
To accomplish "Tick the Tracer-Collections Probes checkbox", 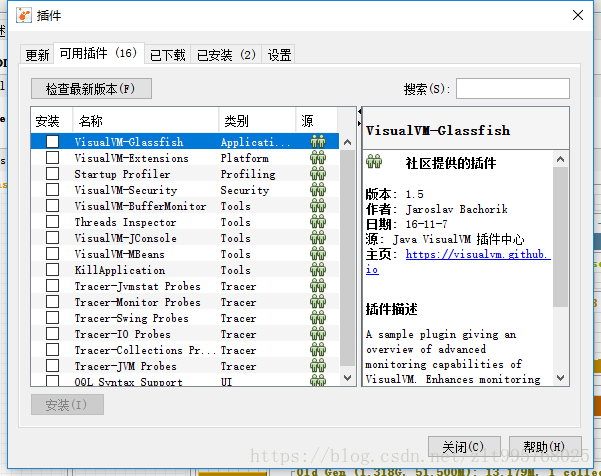I will coord(53,350).
